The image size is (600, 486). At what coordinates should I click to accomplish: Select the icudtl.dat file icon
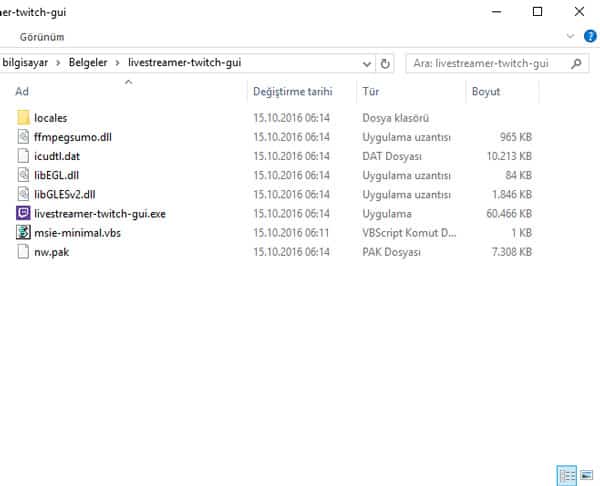pyautogui.click(x=23, y=156)
